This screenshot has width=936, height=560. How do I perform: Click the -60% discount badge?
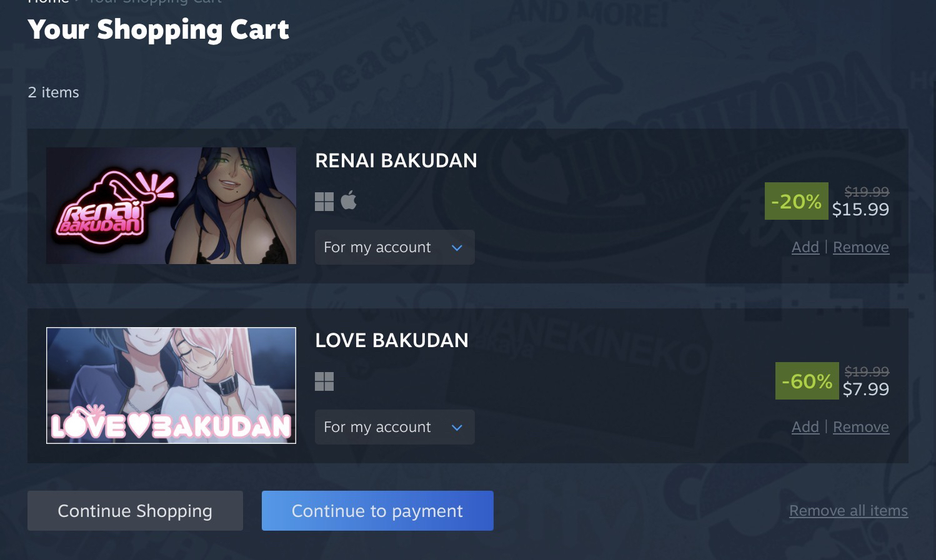coord(807,381)
